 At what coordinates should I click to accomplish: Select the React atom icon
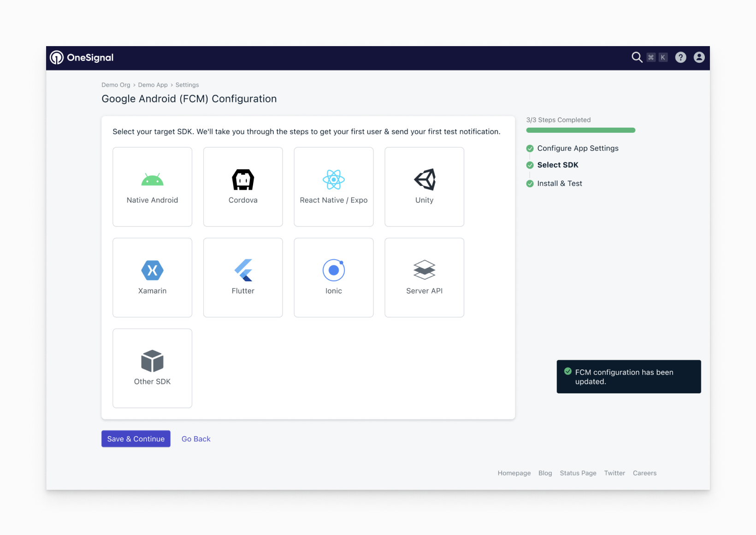click(334, 179)
